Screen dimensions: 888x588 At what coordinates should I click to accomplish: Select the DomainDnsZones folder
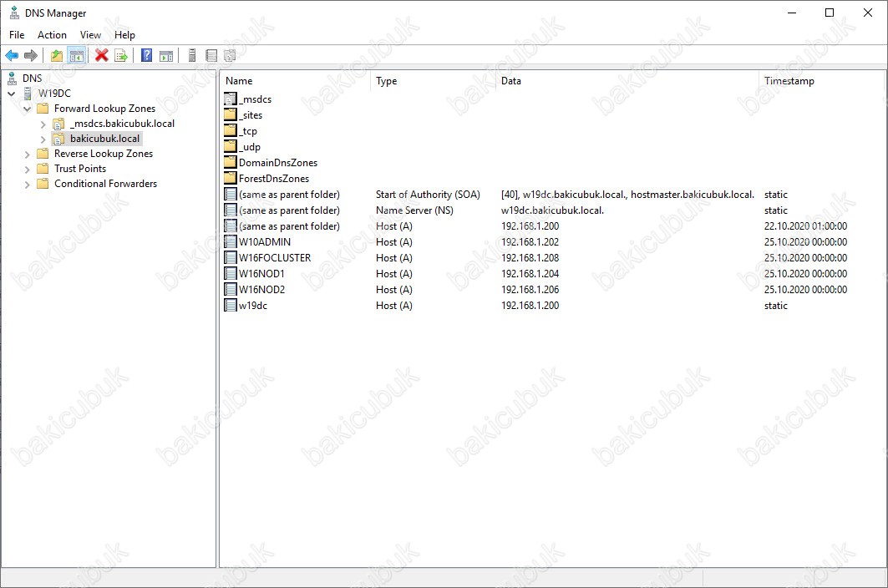(277, 163)
